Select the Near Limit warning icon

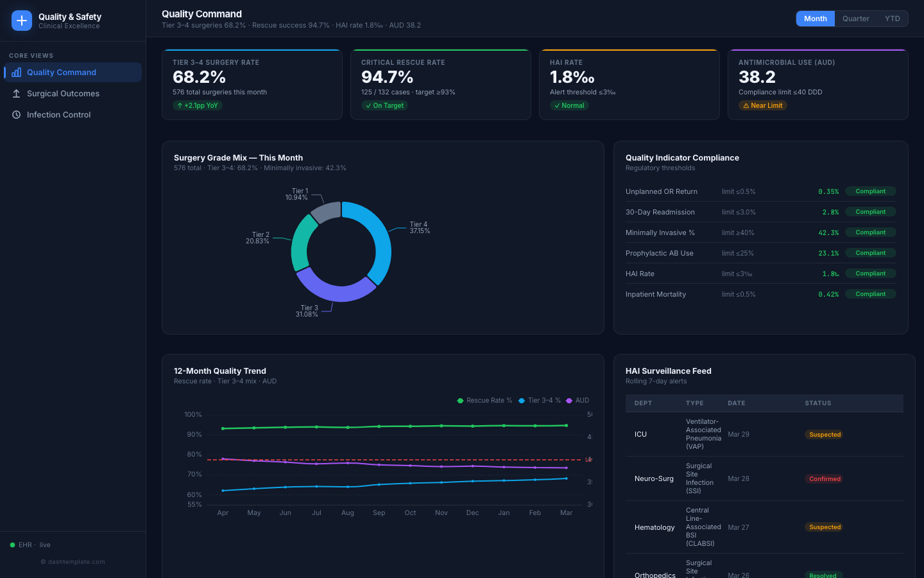point(748,105)
